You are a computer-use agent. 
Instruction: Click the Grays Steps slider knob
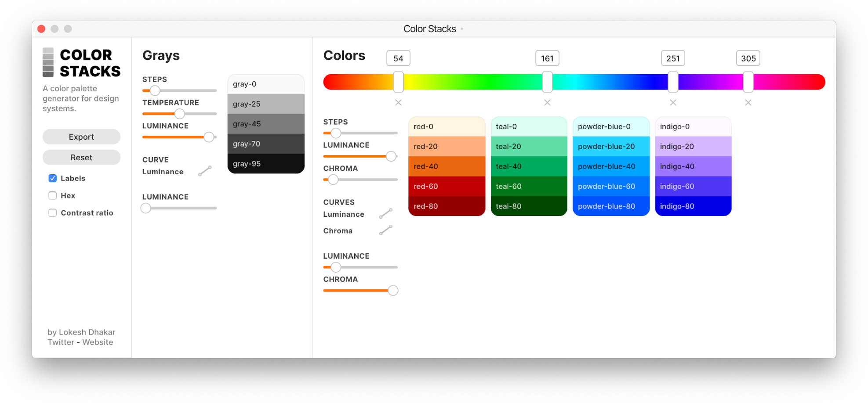click(x=155, y=91)
